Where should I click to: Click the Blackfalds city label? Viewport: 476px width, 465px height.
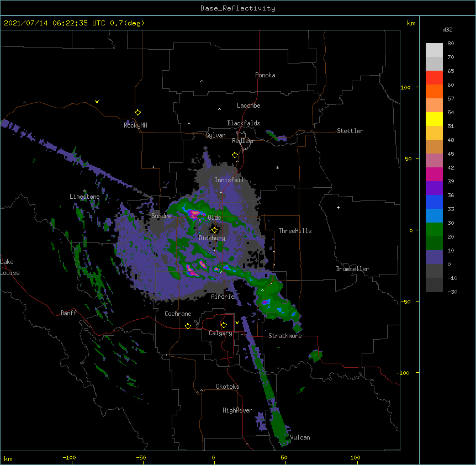[x=244, y=123]
